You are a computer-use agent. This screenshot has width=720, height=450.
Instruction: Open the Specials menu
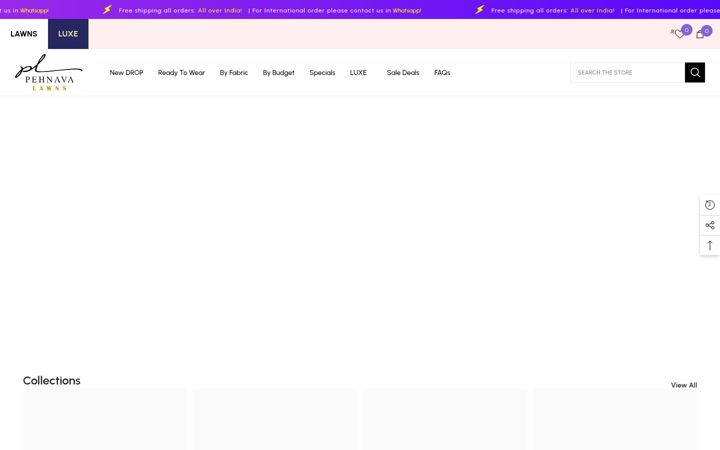coord(322,73)
